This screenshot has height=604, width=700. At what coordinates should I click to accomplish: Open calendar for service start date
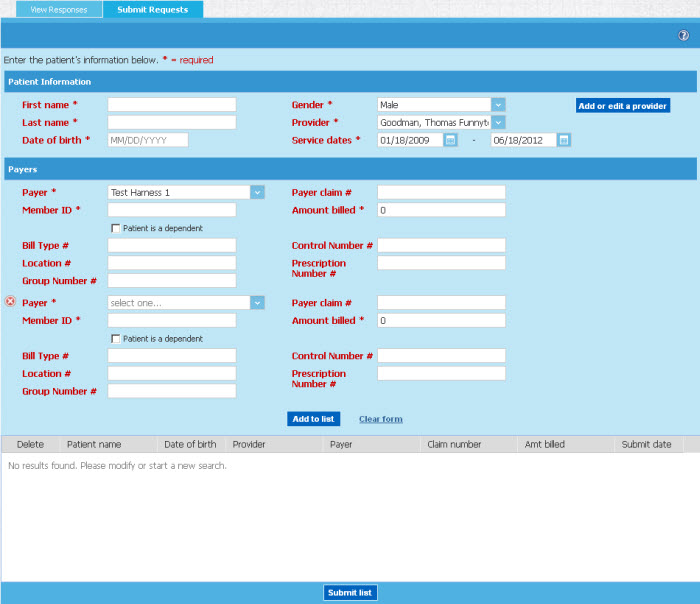(x=450, y=140)
